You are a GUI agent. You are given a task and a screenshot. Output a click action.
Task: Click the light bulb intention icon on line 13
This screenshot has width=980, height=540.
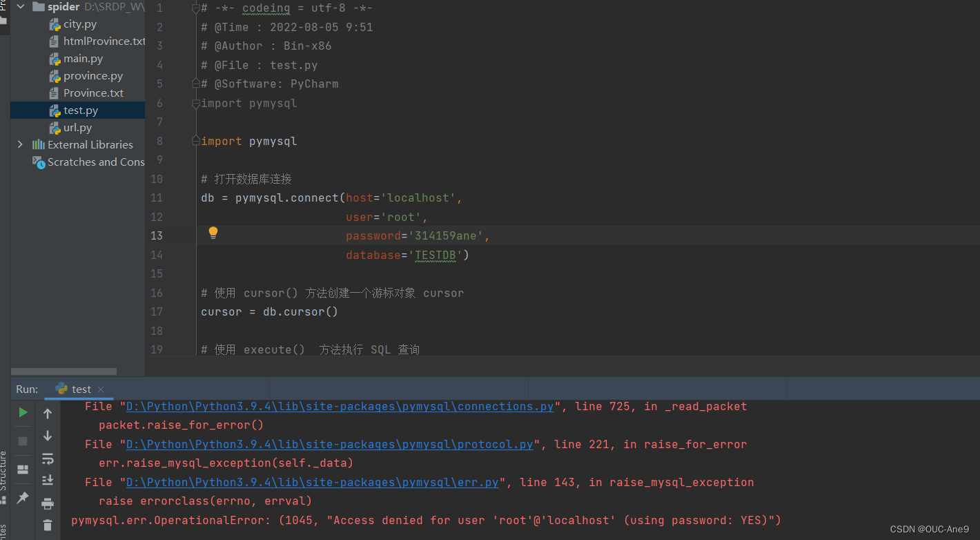click(213, 233)
